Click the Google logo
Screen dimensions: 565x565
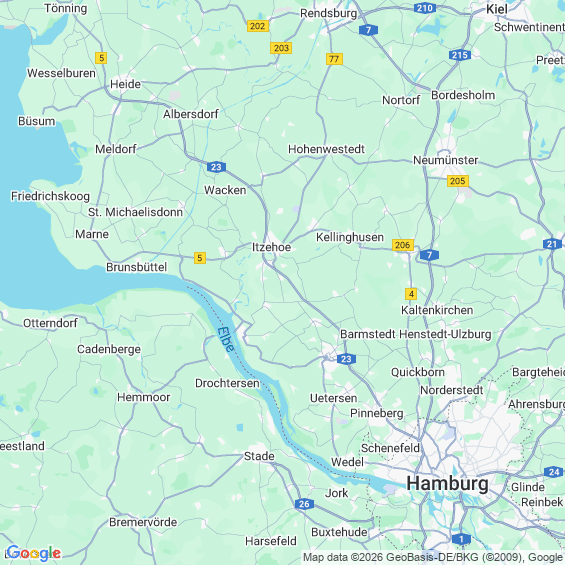[34, 553]
